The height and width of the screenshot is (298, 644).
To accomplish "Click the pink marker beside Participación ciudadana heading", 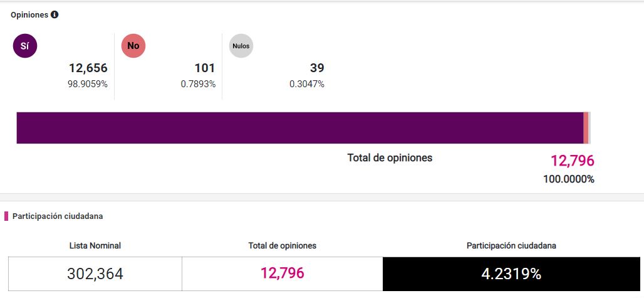I will click(x=6, y=216).
